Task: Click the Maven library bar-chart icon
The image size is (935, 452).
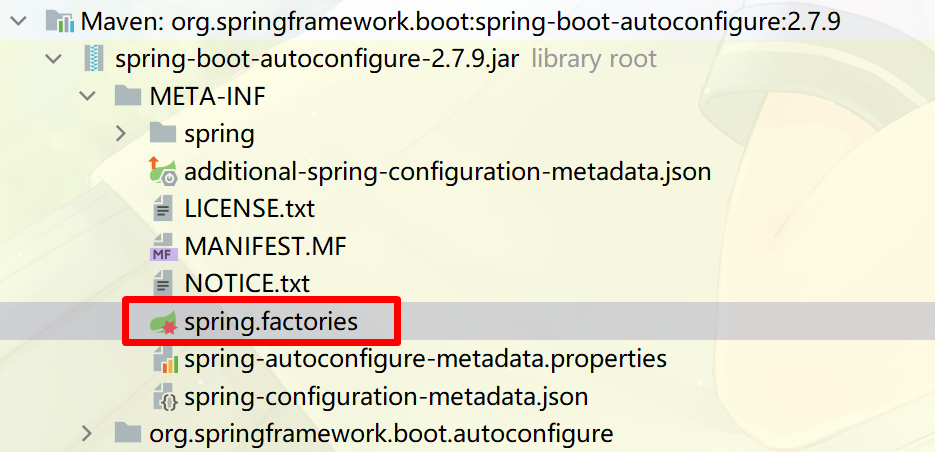Action: click(x=59, y=22)
